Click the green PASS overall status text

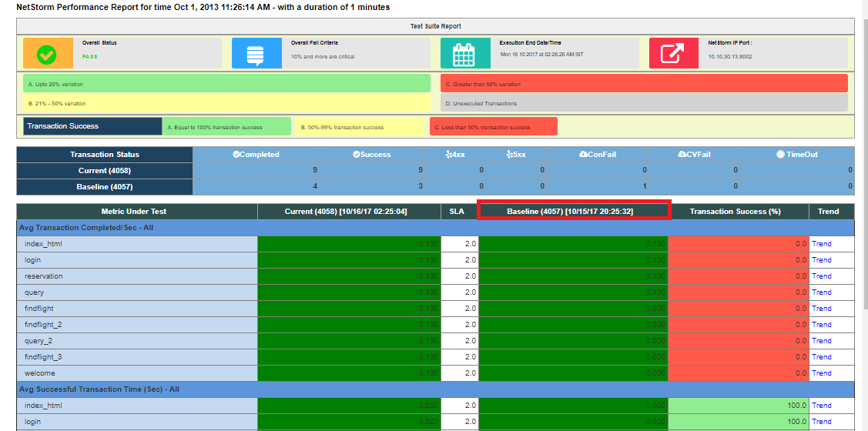pyautogui.click(x=89, y=56)
